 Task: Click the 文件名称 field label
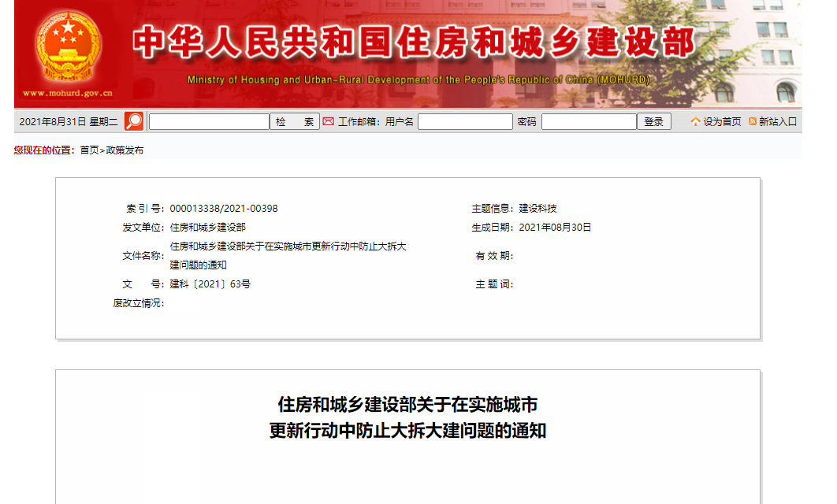[x=143, y=256]
